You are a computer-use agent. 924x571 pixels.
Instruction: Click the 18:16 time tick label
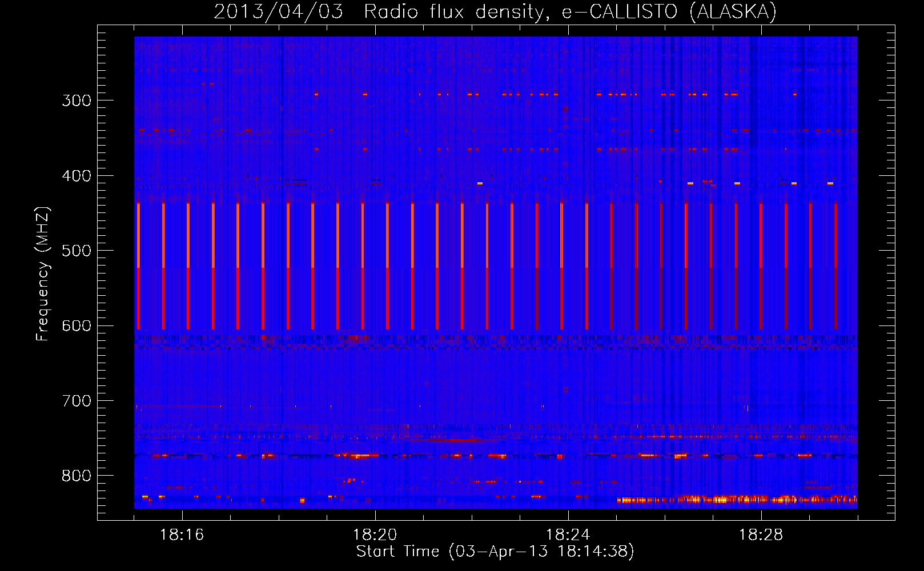tap(182, 535)
